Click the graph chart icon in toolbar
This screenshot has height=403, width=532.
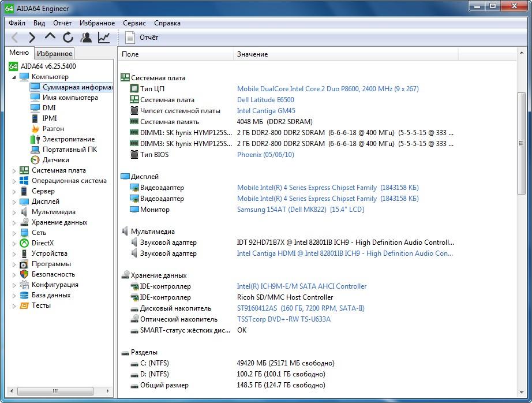tap(104, 38)
